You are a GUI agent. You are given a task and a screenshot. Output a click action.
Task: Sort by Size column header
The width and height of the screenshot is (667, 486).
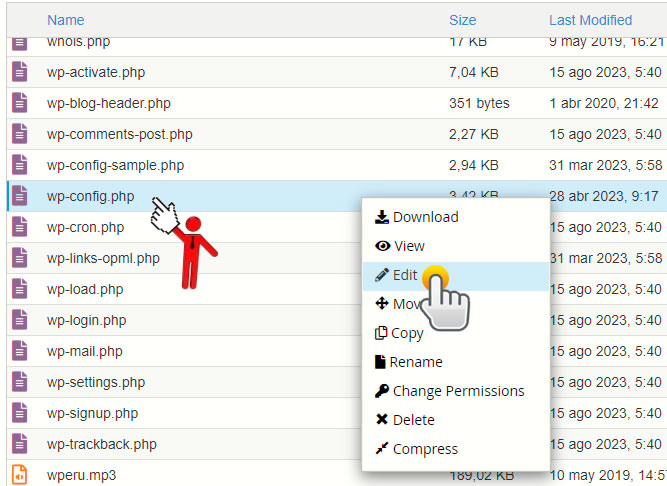coord(462,20)
